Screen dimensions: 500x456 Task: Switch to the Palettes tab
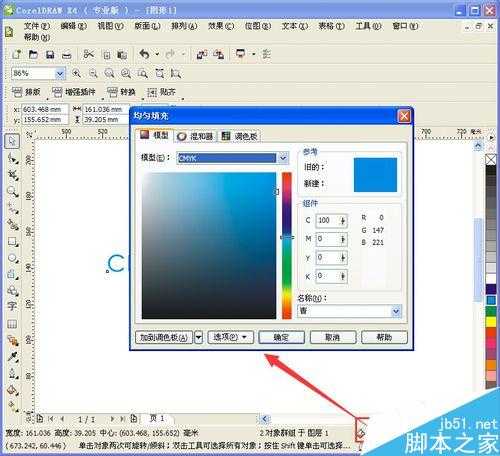(239, 136)
